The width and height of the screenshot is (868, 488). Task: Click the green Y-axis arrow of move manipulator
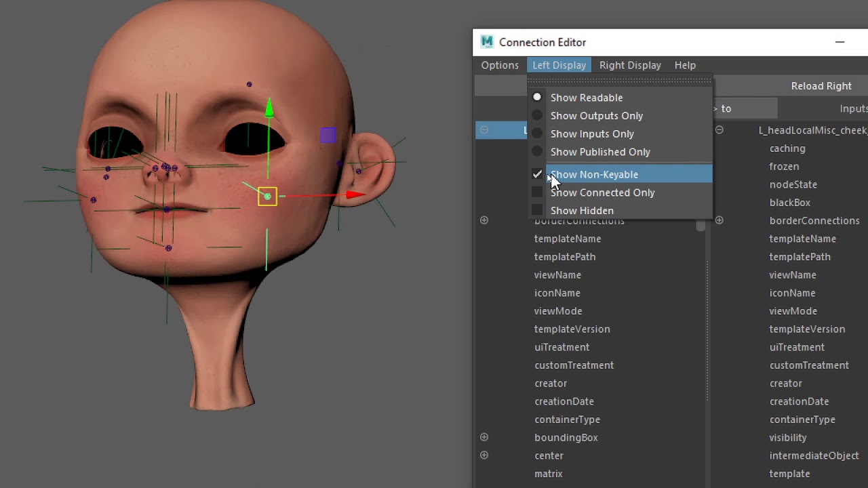click(x=269, y=108)
